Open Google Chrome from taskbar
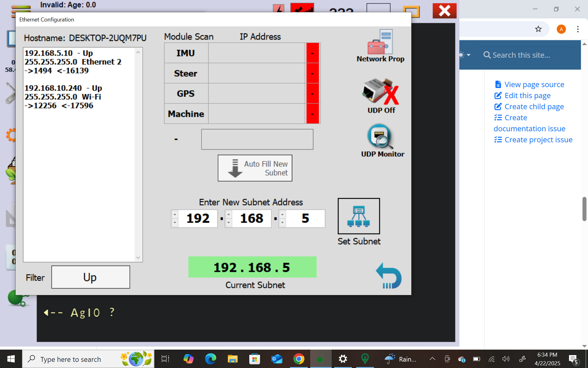588x368 pixels. coord(299,359)
